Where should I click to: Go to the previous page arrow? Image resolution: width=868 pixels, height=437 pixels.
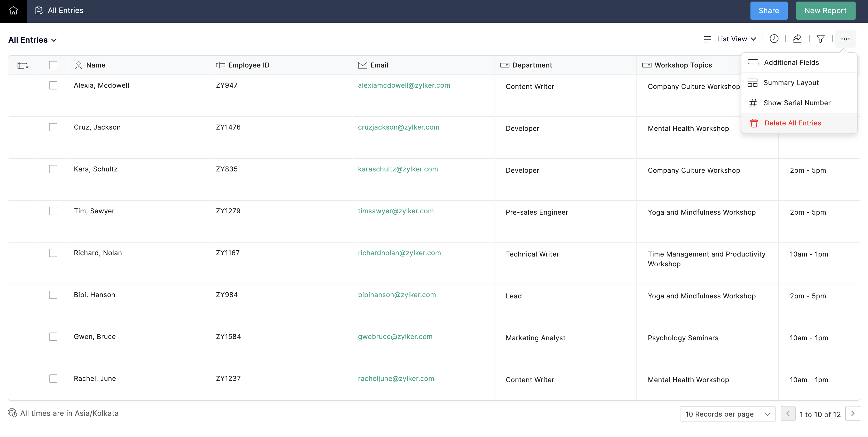(x=788, y=414)
